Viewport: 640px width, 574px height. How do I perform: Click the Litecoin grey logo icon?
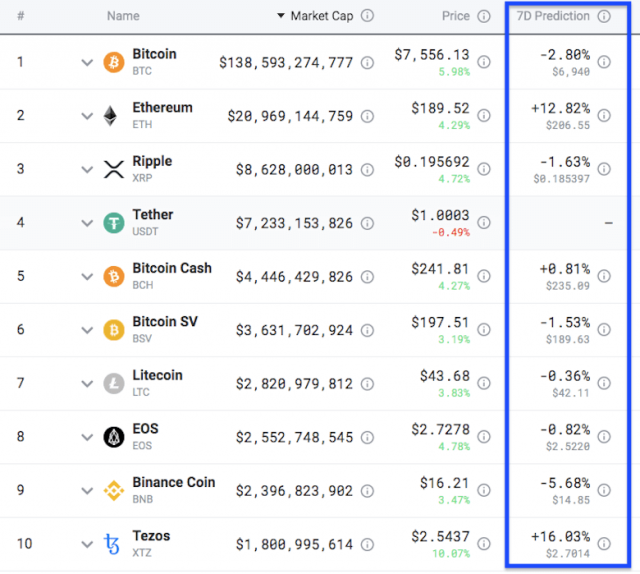(114, 383)
